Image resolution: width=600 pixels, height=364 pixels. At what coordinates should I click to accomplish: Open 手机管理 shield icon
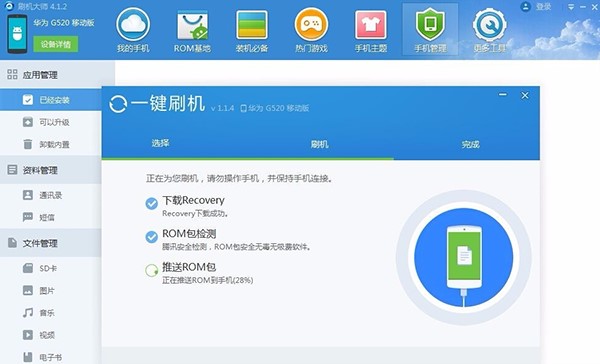pos(430,25)
